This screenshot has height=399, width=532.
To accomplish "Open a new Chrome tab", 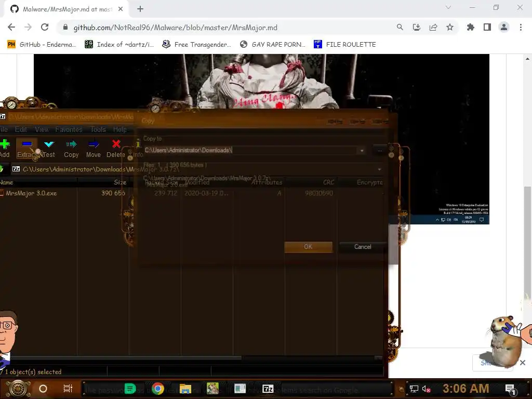I will pos(140,9).
